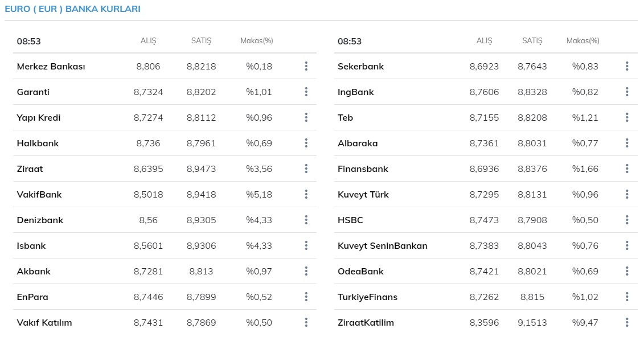Open kebab menu for Kuveyt Türk
The image size is (644, 349).
tap(627, 194)
